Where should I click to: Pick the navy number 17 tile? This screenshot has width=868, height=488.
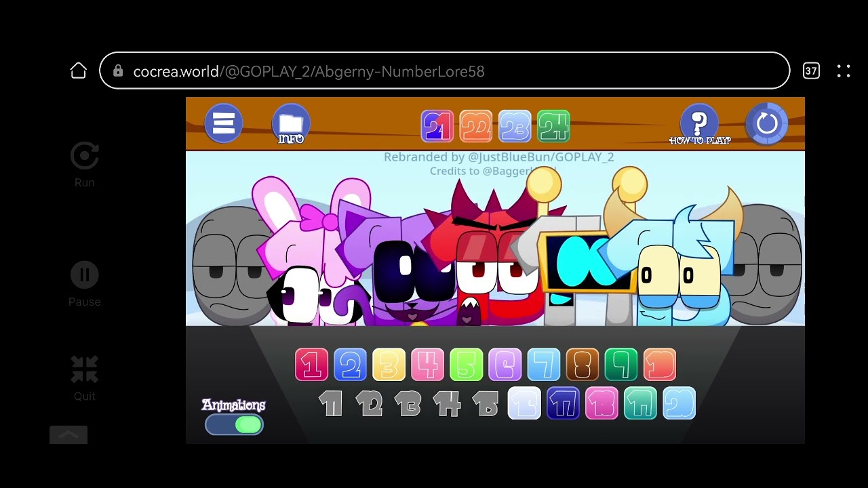[563, 403]
